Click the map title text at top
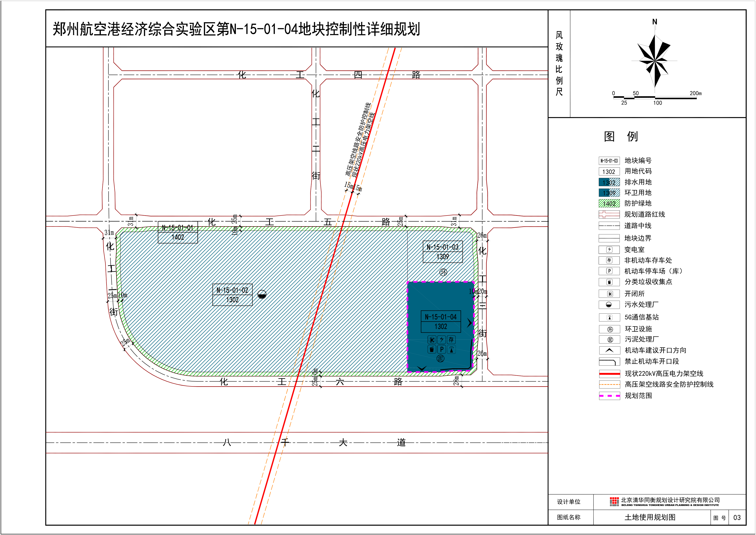The height and width of the screenshot is (535, 756). point(236,29)
